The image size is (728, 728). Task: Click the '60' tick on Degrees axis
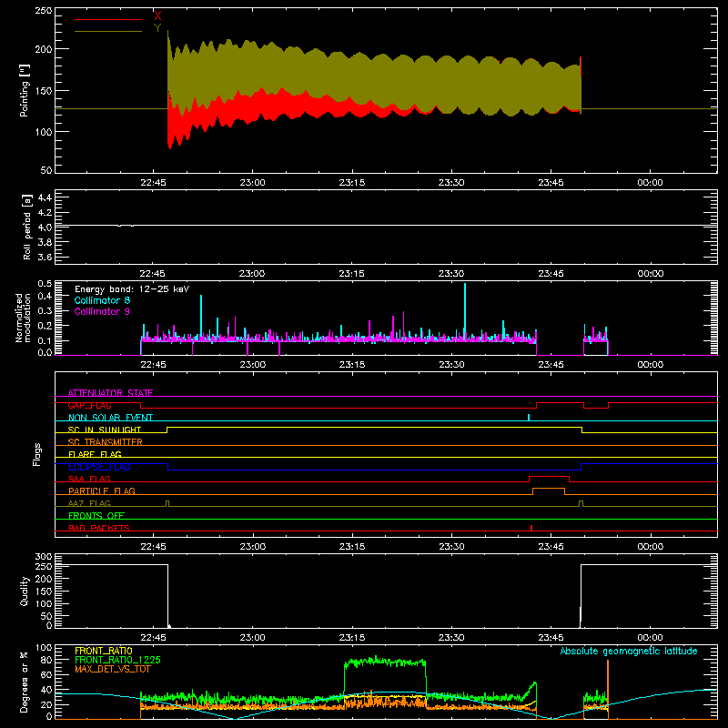(x=46, y=674)
